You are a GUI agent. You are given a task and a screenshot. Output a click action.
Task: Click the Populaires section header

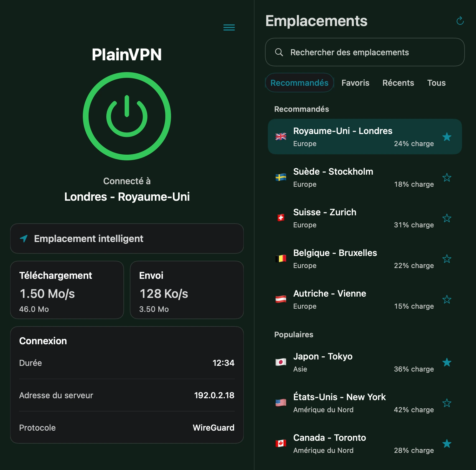294,334
